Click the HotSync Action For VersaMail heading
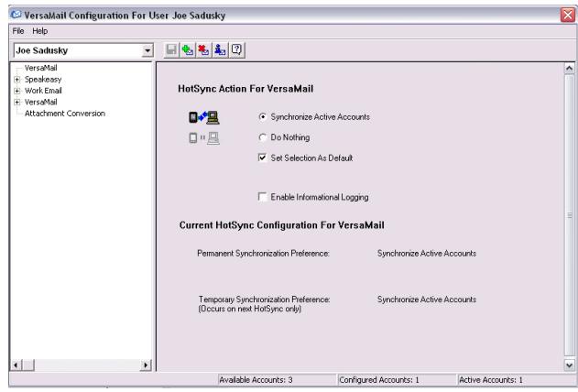578x392 pixels. point(245,89)
